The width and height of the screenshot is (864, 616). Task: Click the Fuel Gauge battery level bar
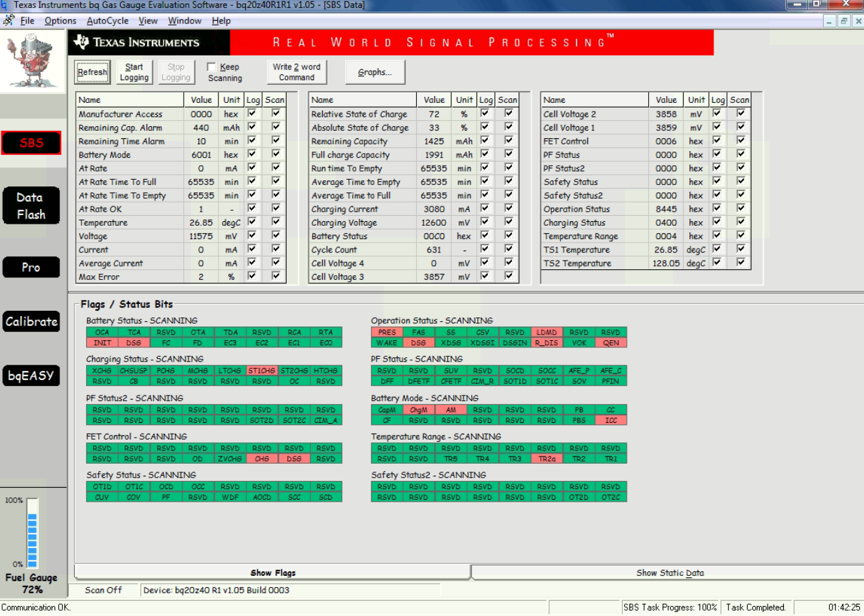(x=32, y=533)
